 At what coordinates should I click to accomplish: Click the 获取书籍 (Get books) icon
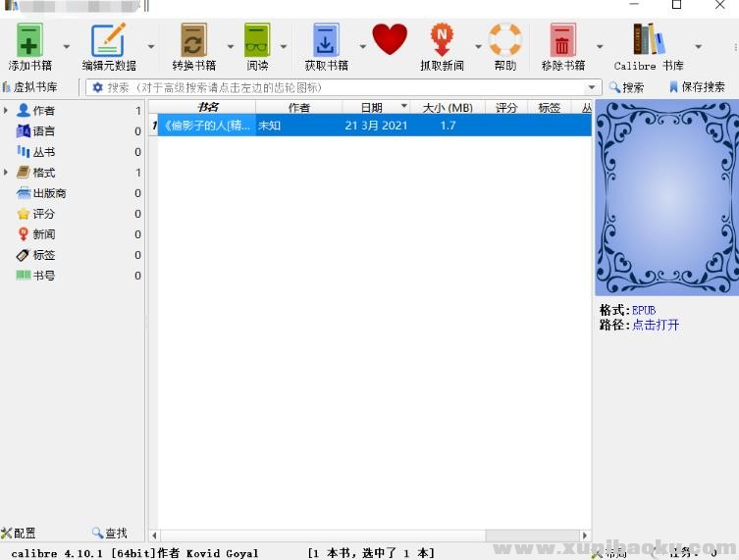pos(326,41)
